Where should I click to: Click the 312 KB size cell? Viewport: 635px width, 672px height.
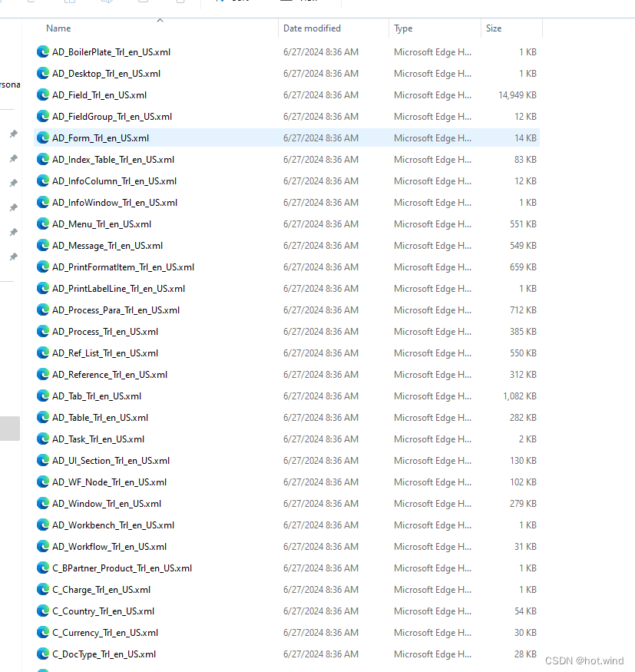click(523, 375)
